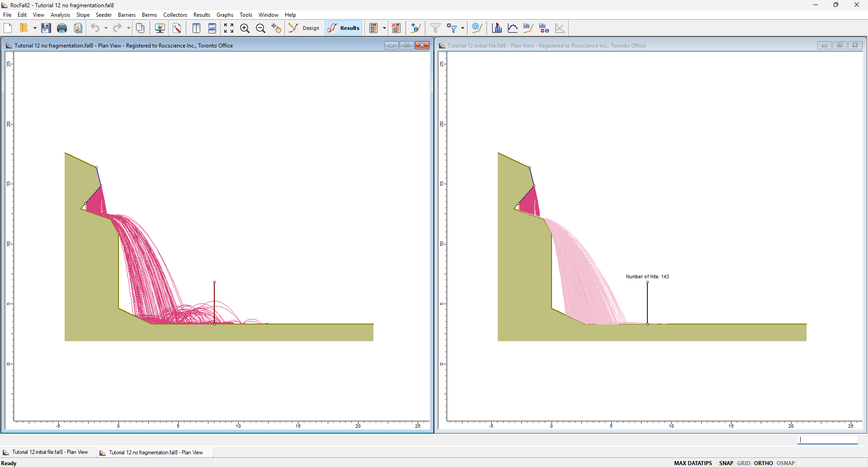Click the Results mode button
The image size is (868, 467).
click(x=344, y=28)
